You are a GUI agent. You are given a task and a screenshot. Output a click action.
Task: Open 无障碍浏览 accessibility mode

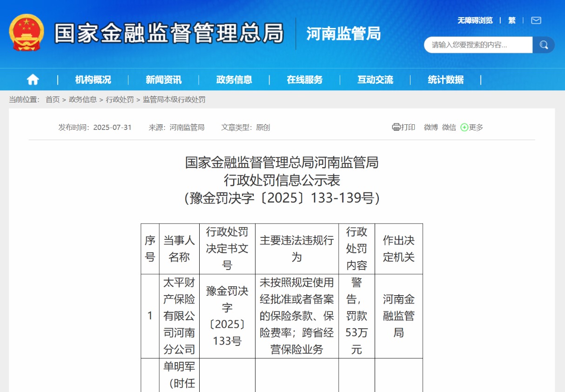click(x=475, y=20)
